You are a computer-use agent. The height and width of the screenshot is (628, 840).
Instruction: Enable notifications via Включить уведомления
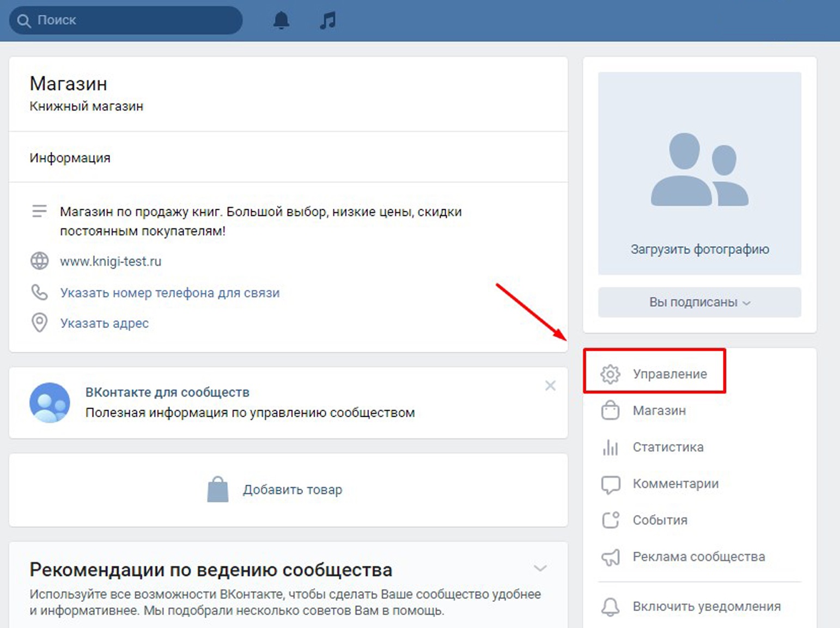tap(706, 606)
